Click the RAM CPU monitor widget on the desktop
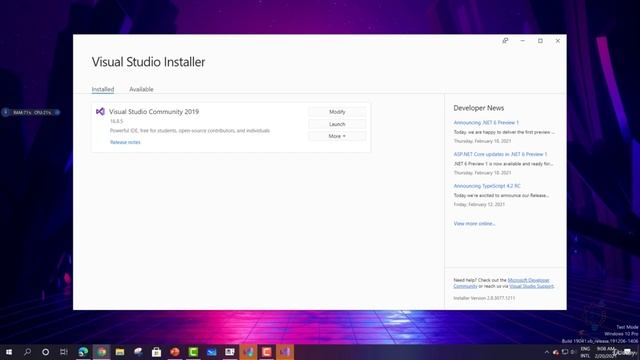This screenshot has width=640, height=360. [x=31, y=112]
